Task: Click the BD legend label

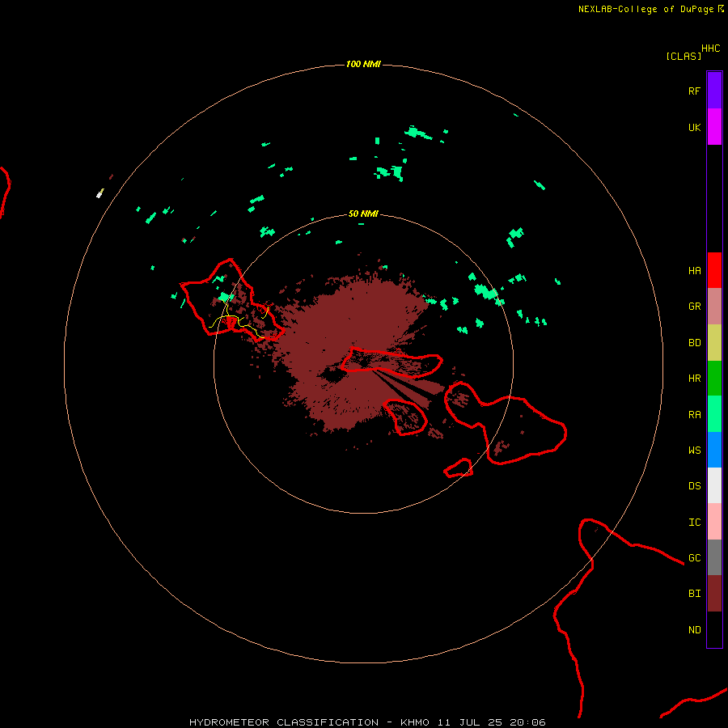Action: [x=694, y=343]
